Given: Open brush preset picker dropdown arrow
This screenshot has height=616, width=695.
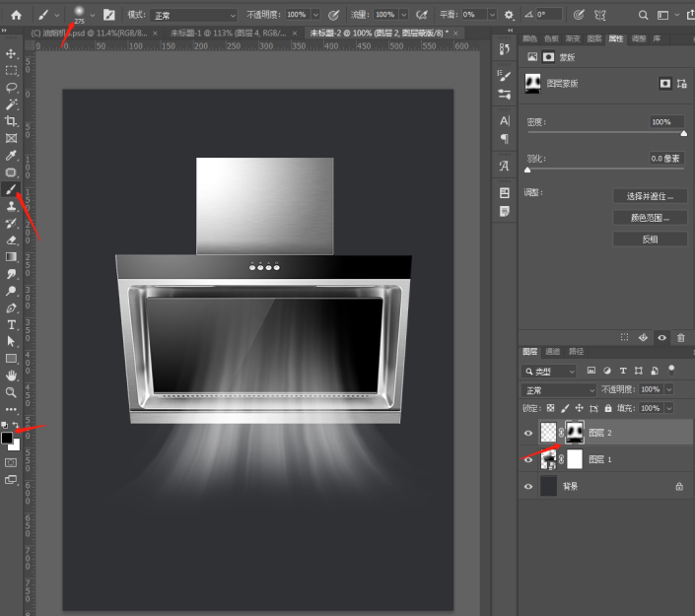Looking at the screenshot, I should (93, 16).
